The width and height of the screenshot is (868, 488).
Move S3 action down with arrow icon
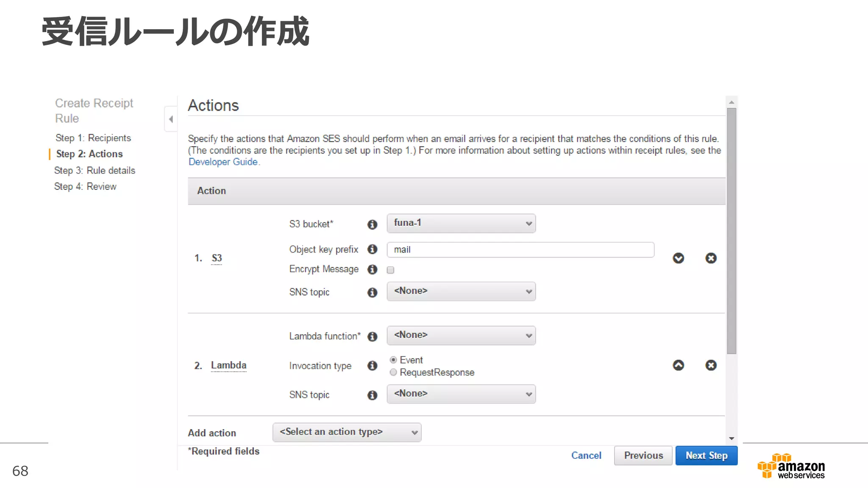(678, 258)
